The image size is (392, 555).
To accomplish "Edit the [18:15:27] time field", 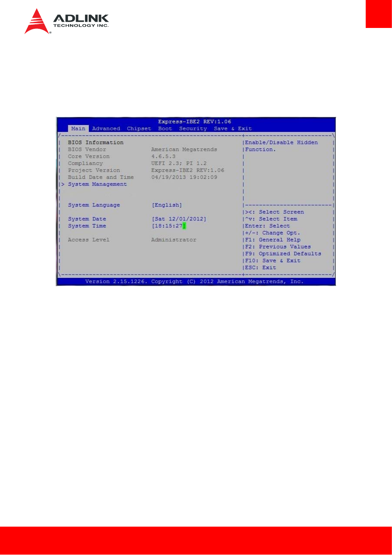I will (169, 226).
